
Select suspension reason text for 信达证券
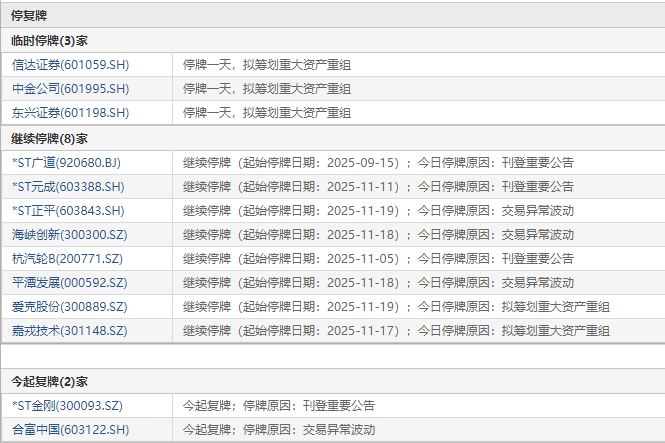(x=267, y=65)
